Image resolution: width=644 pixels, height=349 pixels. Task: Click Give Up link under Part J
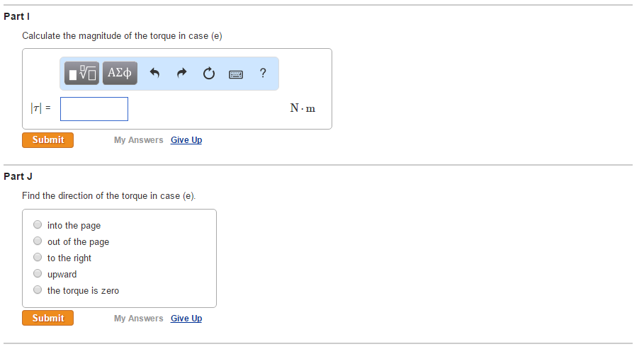coord(186,319)
